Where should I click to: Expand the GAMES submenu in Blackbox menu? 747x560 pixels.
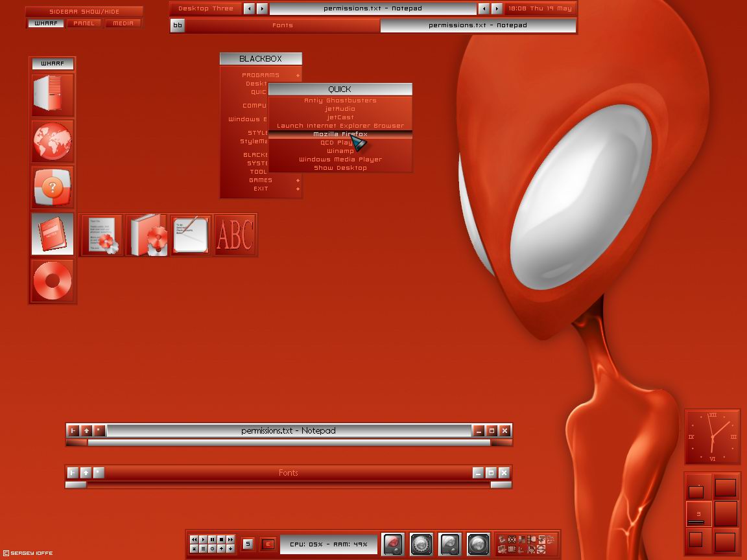[x=261, y=180]
